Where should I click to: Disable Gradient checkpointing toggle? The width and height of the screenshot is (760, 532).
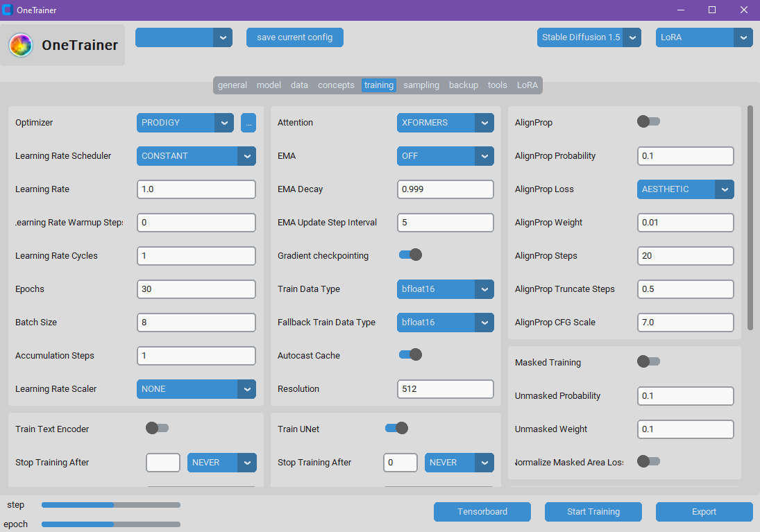[410, 255]
